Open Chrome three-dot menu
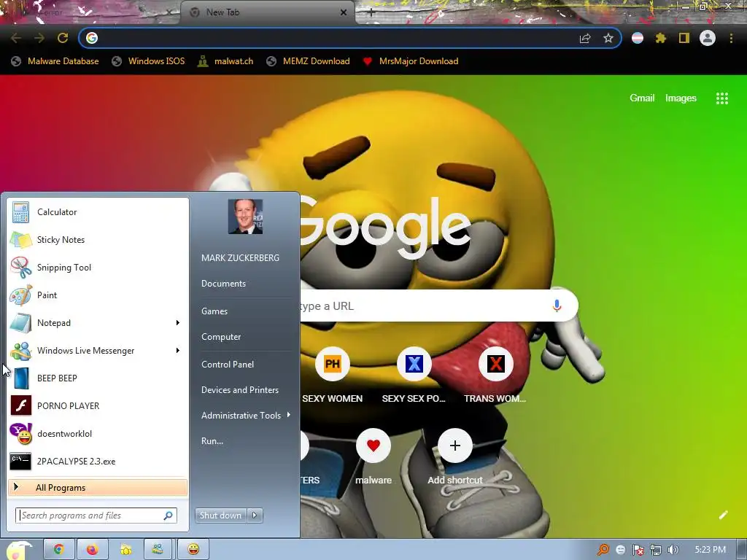The height and width of the screenshot is (560, 747). tap(731, 38)
